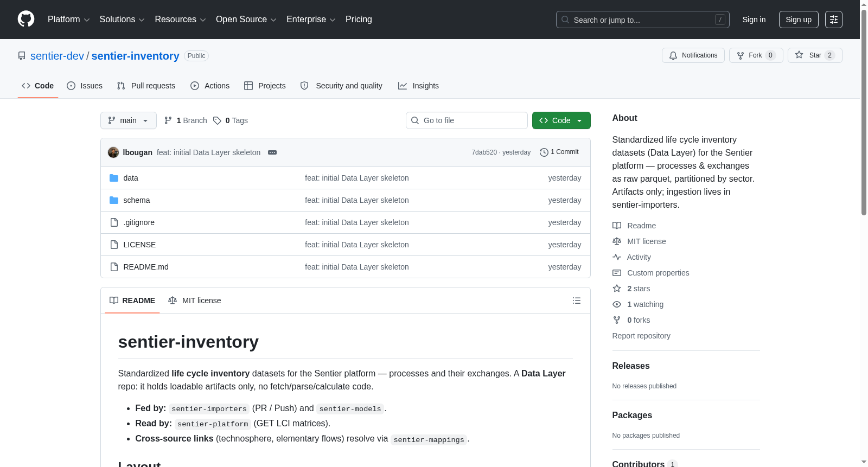Click the .gitignore file icon
Image resolution: width=868 pixels, height=467 pixels.
114,222
